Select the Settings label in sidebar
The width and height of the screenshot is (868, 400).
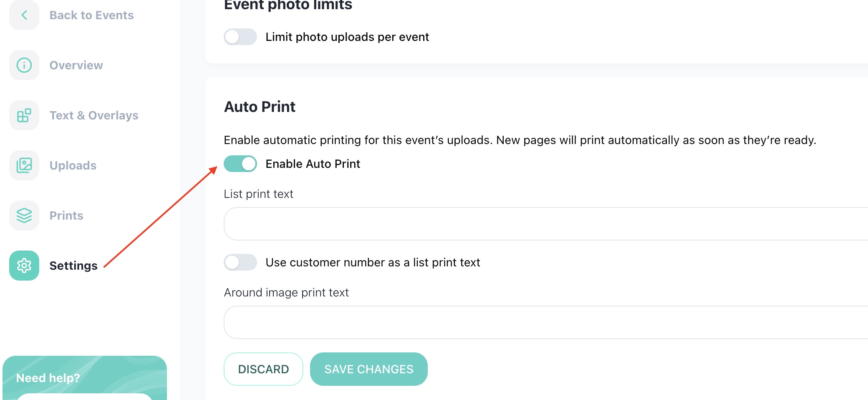(73, 266)
